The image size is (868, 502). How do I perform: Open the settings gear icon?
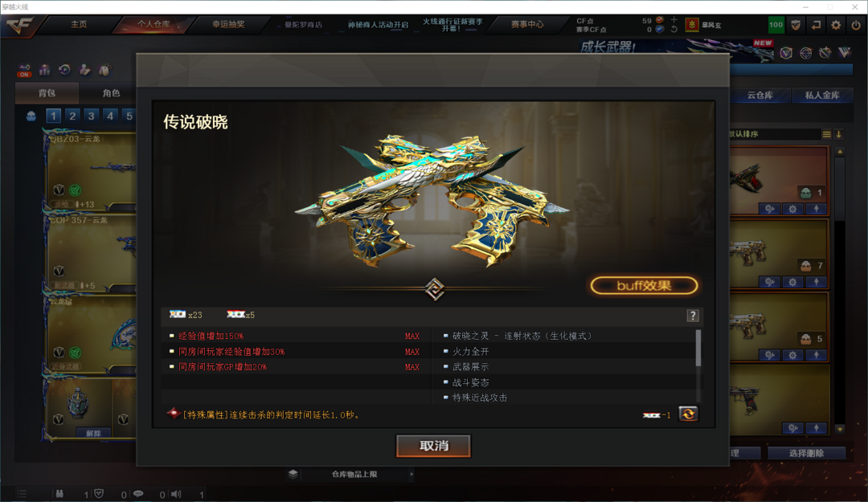point(836,25)
